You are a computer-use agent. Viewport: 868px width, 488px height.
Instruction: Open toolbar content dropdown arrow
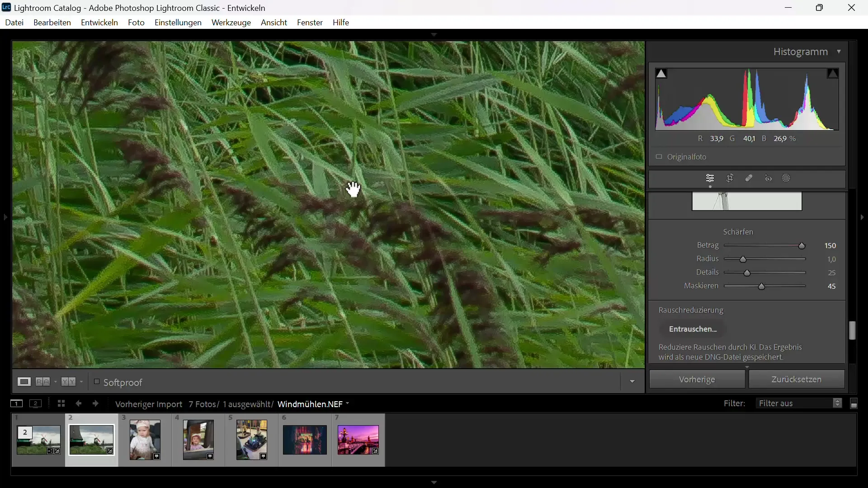pos(632,382)
